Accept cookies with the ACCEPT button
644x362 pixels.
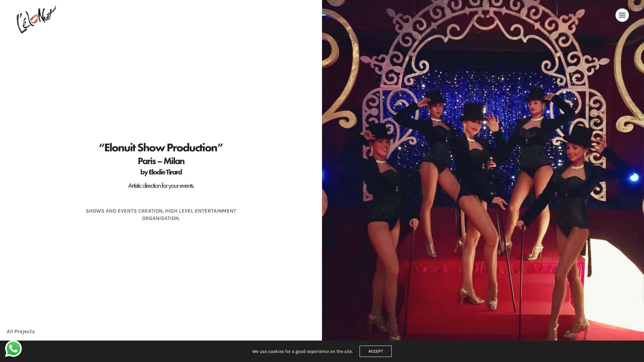pos(375,351)
